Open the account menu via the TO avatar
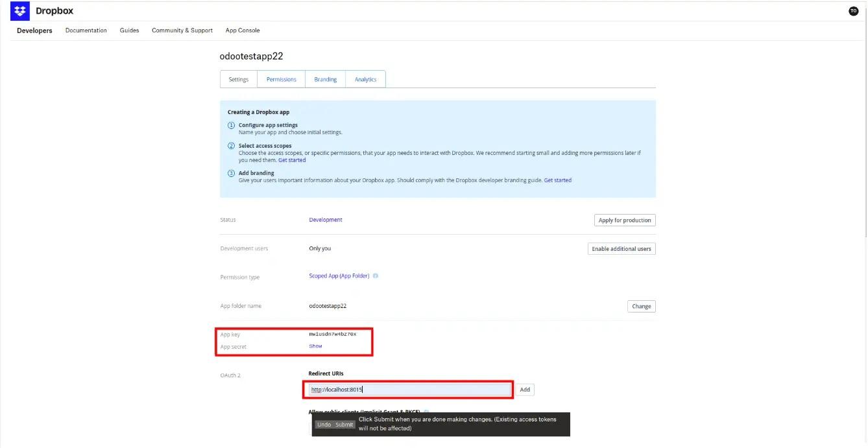This screenshot has height=448, width=868. pyautogui.click(x=853, y=10)
